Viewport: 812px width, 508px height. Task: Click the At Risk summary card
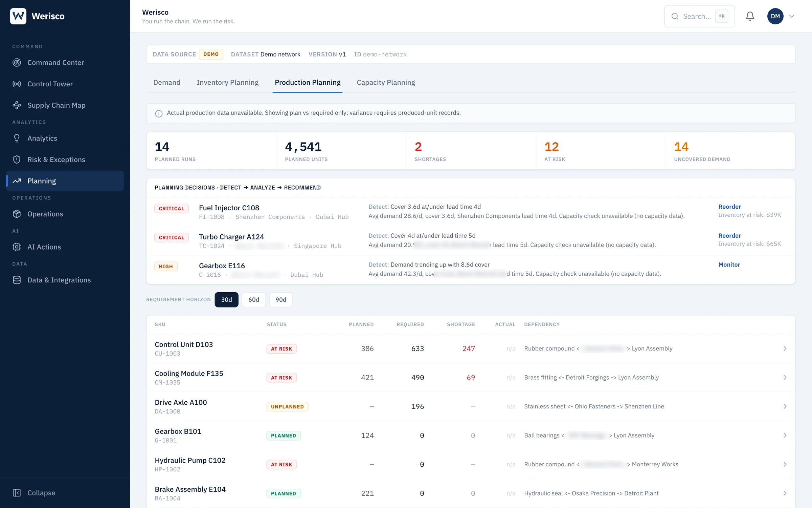[601, 151]
